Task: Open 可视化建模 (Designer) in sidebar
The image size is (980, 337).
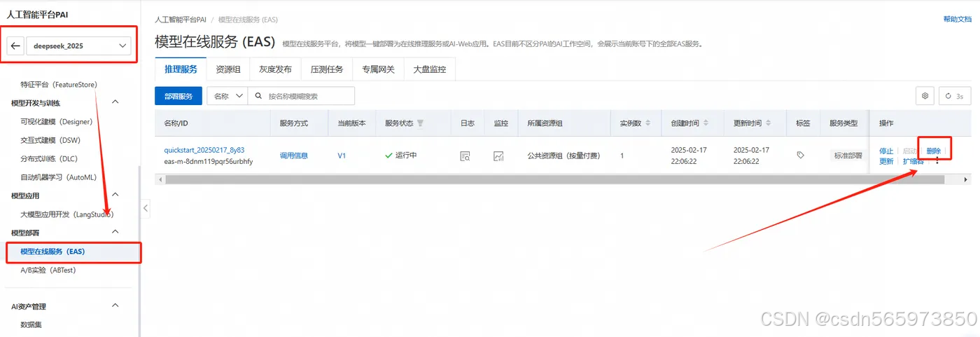Action: tap(57, 121)
